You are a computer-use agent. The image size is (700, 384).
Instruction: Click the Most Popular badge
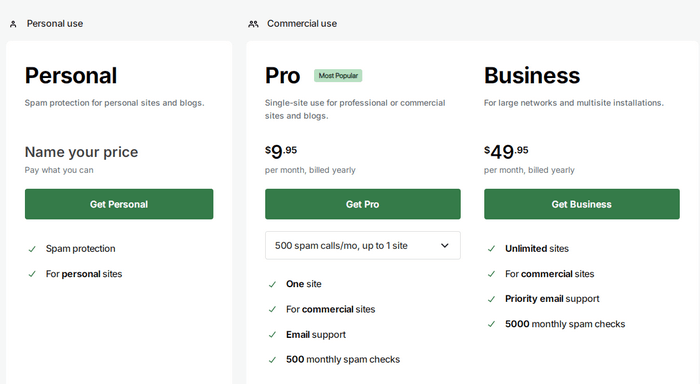[x=338, y=75]
